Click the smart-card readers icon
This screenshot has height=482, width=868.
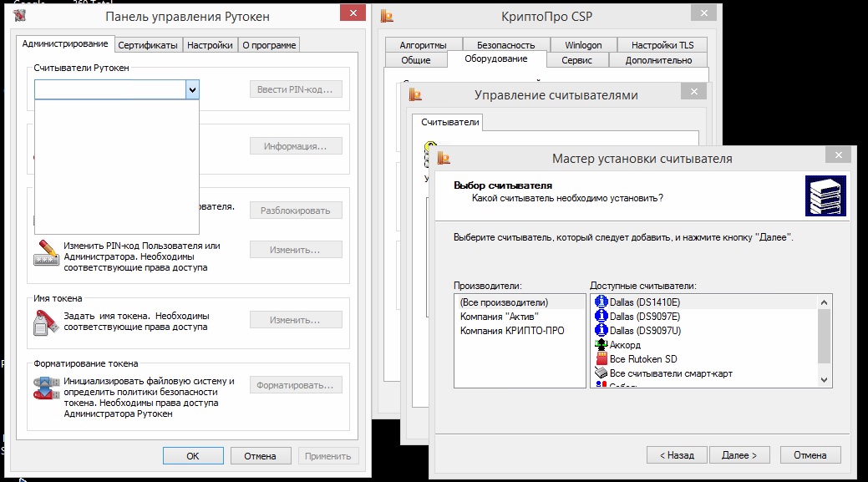point(601,373)
